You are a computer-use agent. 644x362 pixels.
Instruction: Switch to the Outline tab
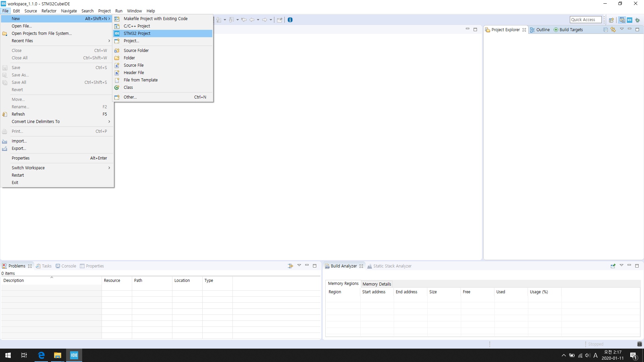click(542, 29)
